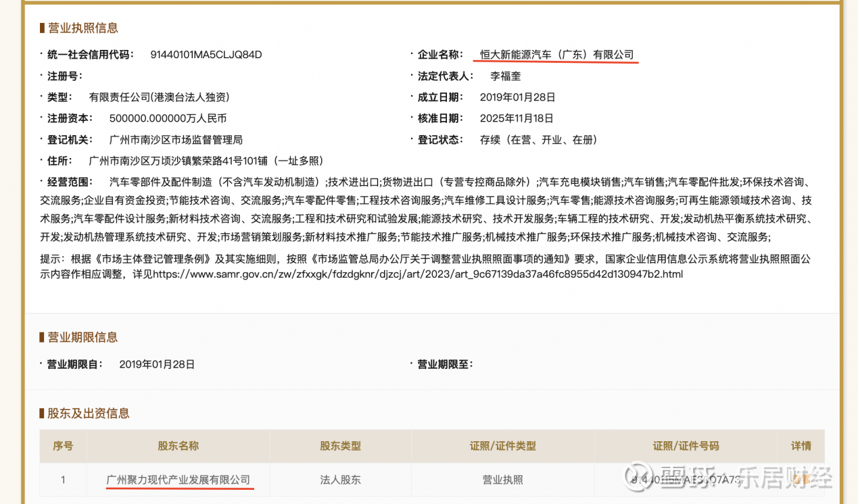Select address 广州市南沙区万顷沙镇繁荣路41号101铺
This screenshot has width=858, height=504.
(178, 161)
